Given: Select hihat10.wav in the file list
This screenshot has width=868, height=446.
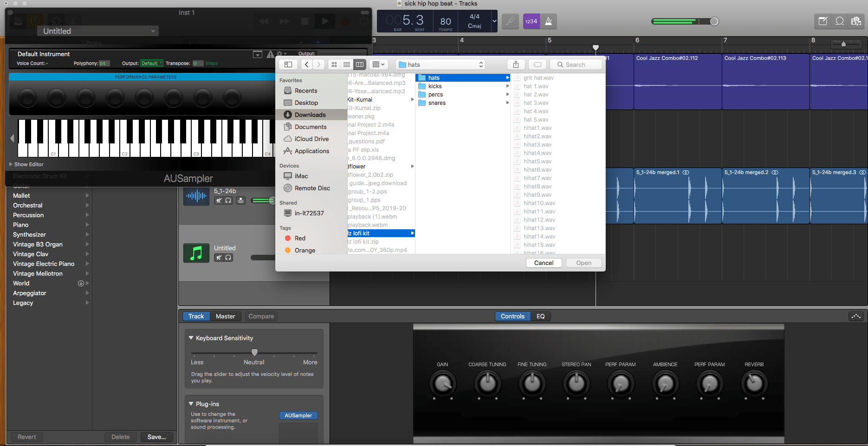Looking at the screenshot, I should coord(539,203).
